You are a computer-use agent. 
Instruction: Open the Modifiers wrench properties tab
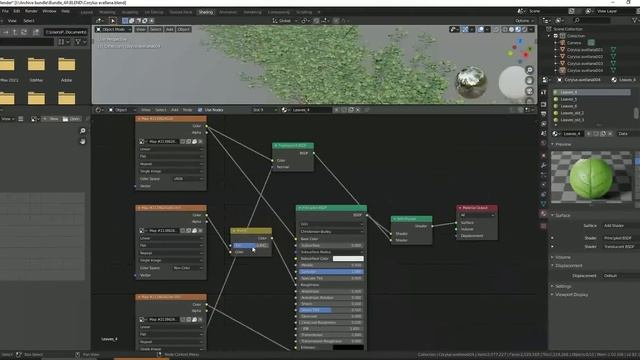click(x=543, y=165)
